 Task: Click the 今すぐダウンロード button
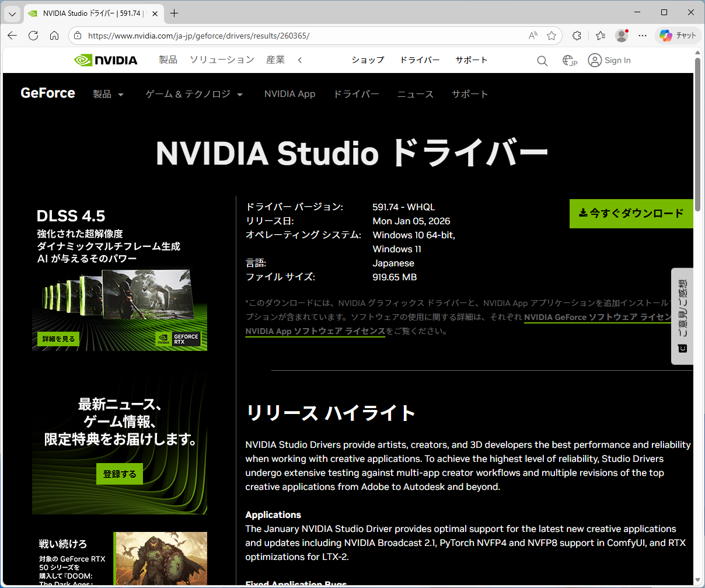pos(631,214)
